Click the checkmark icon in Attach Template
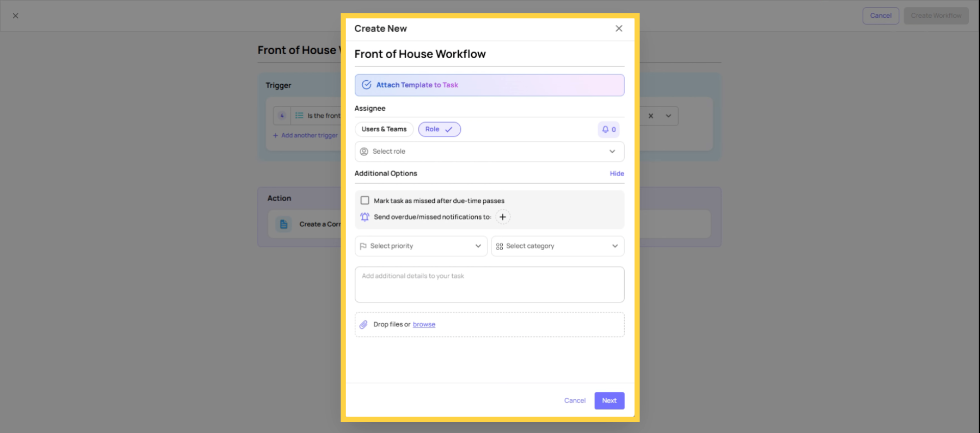Image resolution: width=980 pixels, height=433 pixels. pyautogui.click(x=366, y=85)
